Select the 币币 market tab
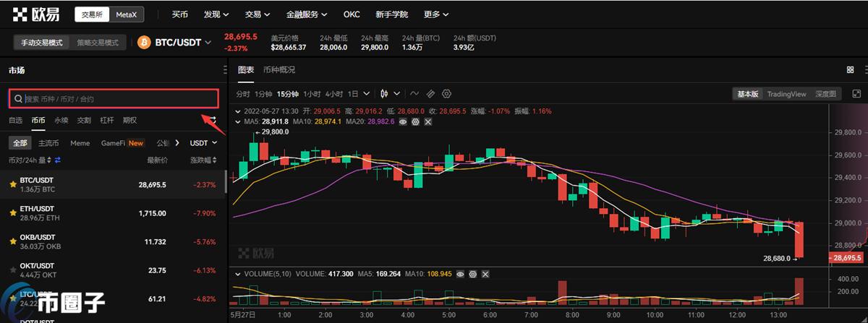Image resolution: width=868 pixels, height=323 pixels. (39, 120)
